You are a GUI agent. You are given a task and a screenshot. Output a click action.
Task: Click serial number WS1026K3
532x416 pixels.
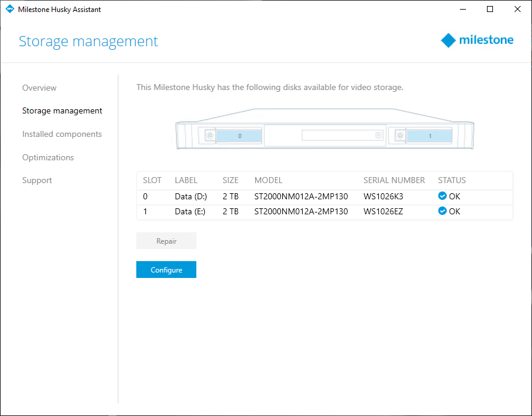[x=384, y=196]
